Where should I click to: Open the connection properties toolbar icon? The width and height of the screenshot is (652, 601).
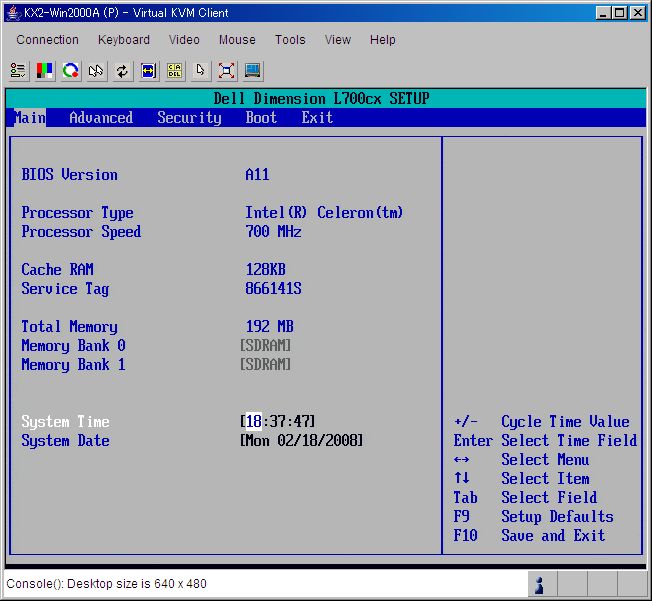coord(18,71)
